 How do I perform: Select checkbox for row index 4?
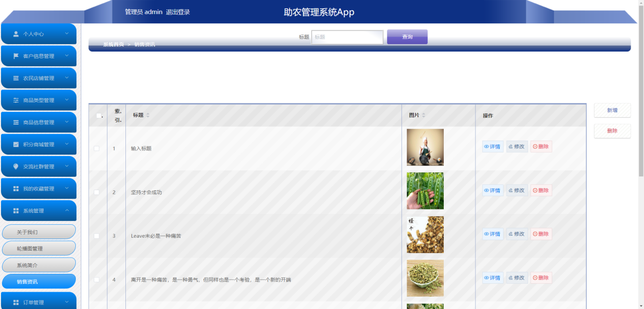97,280
